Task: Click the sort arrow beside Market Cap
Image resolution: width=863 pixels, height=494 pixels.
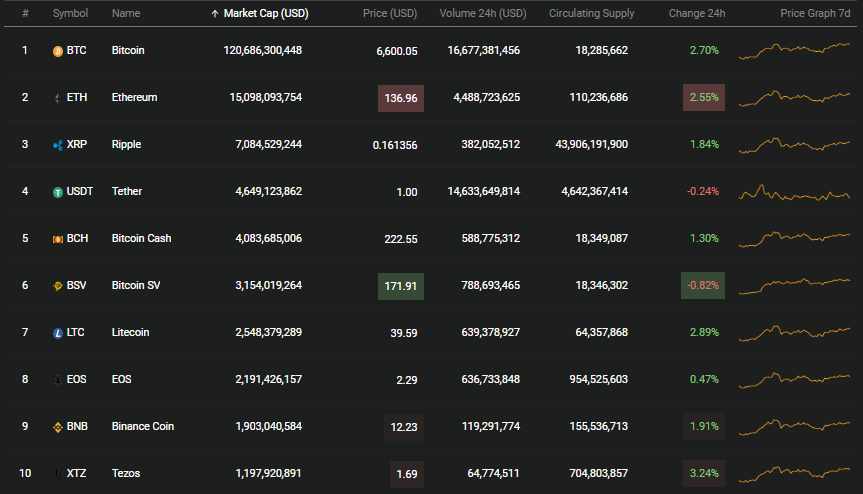Action: click(215, 14)
